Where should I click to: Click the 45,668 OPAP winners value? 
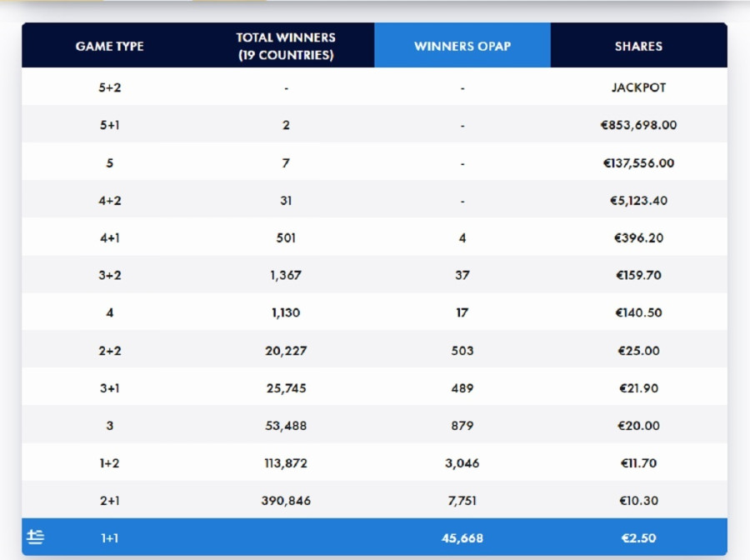tap(462, 538)
